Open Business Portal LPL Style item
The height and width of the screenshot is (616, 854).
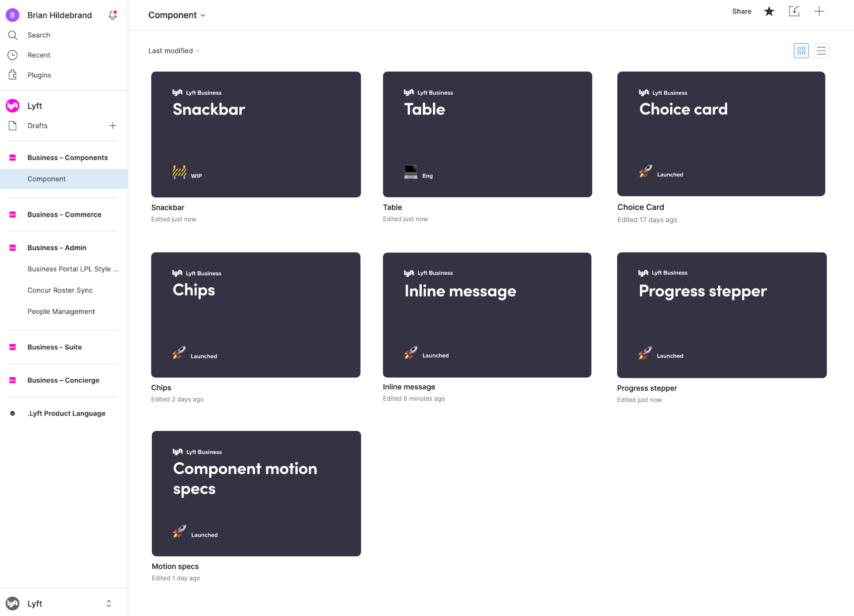click(x=73, y=269)
